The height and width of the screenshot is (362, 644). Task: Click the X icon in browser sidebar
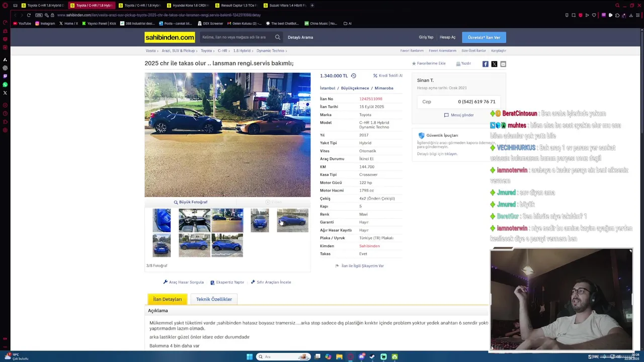click(5, 93)
